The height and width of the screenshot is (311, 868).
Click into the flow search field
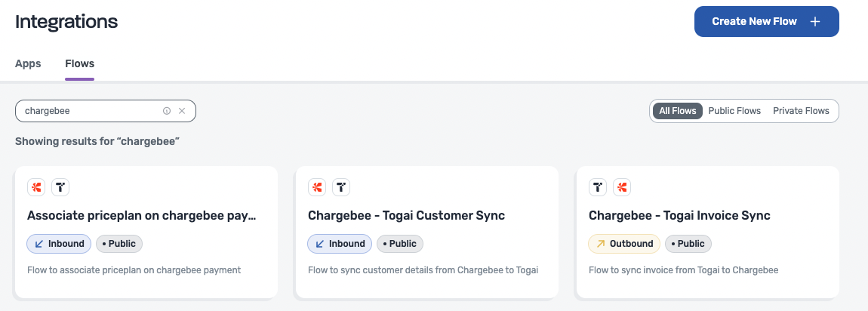point(91,111)
